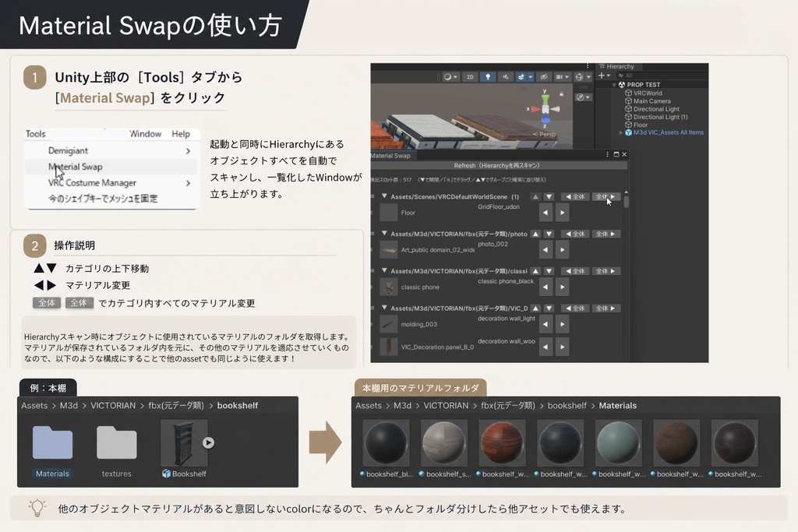Toggle the Scene gizmo rotation lock

pos(561,93)
